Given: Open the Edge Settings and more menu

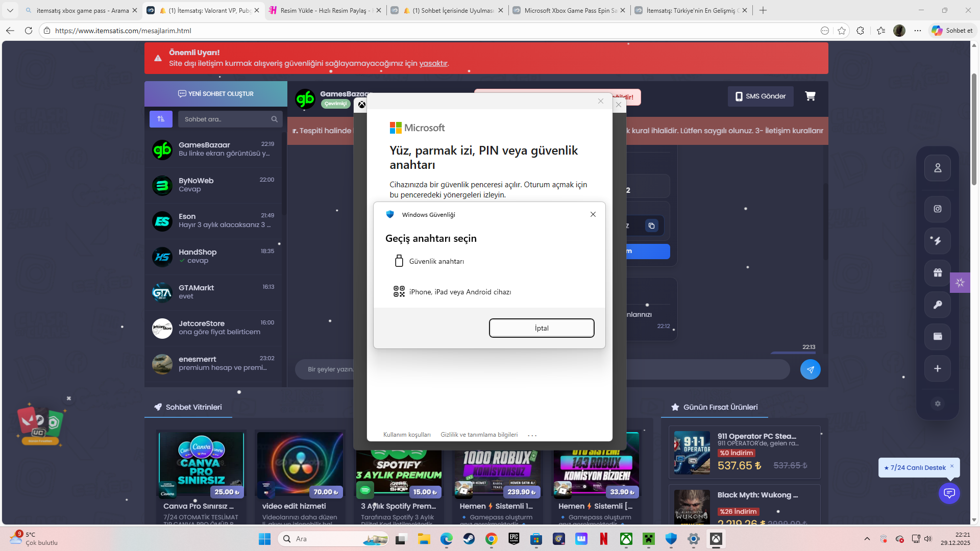Looking at the screenshot, I should tap(918, 31).
